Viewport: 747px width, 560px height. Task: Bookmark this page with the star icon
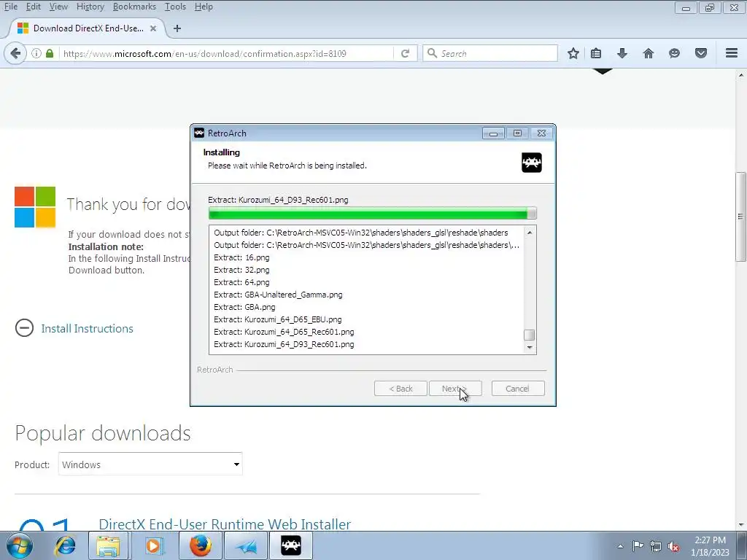coord(573,53)
